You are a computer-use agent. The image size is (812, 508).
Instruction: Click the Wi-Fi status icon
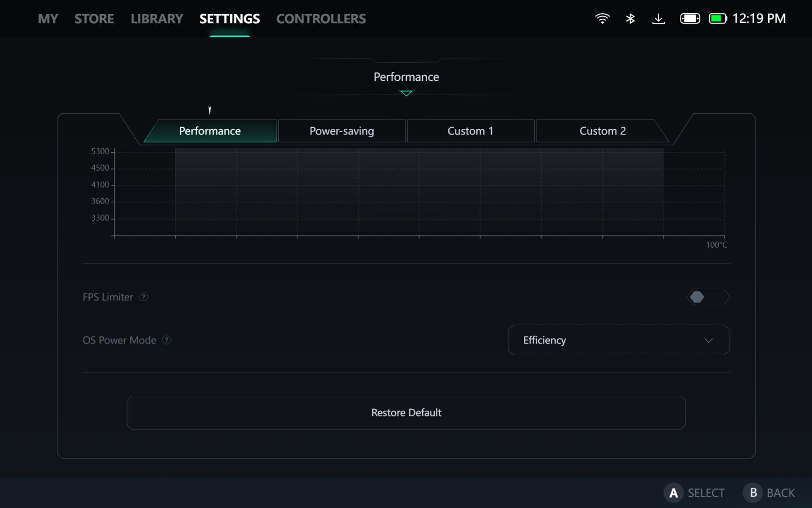602,19
